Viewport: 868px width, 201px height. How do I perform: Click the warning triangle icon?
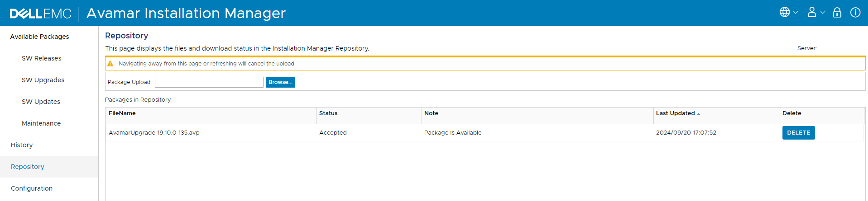pos(110,64)
